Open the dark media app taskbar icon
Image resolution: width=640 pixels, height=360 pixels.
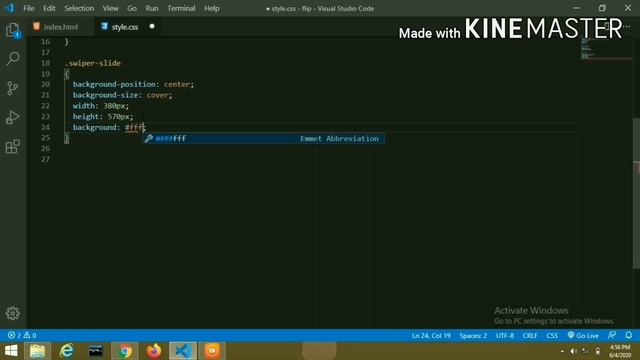[96, 351]
